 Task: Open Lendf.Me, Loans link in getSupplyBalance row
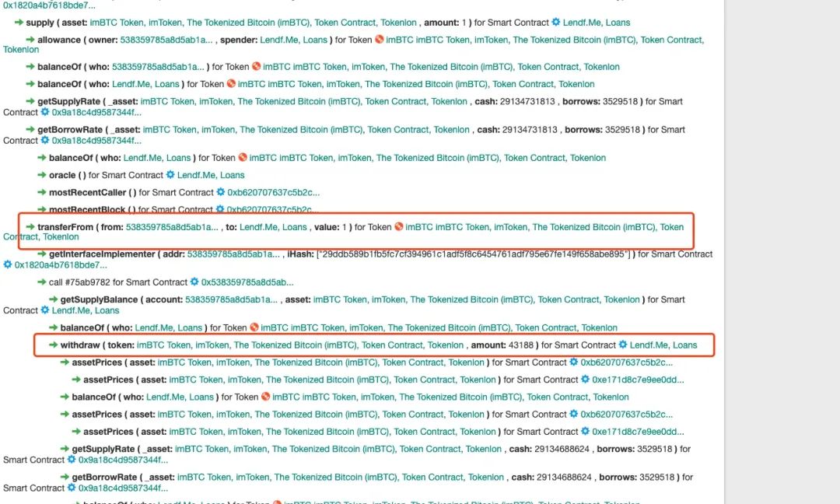(86, 310)
